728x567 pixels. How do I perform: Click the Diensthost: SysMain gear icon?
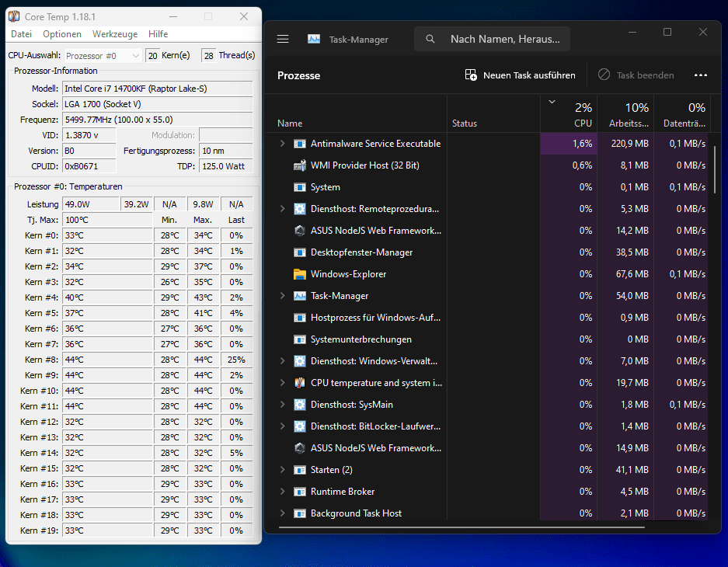tap(300, 405)
